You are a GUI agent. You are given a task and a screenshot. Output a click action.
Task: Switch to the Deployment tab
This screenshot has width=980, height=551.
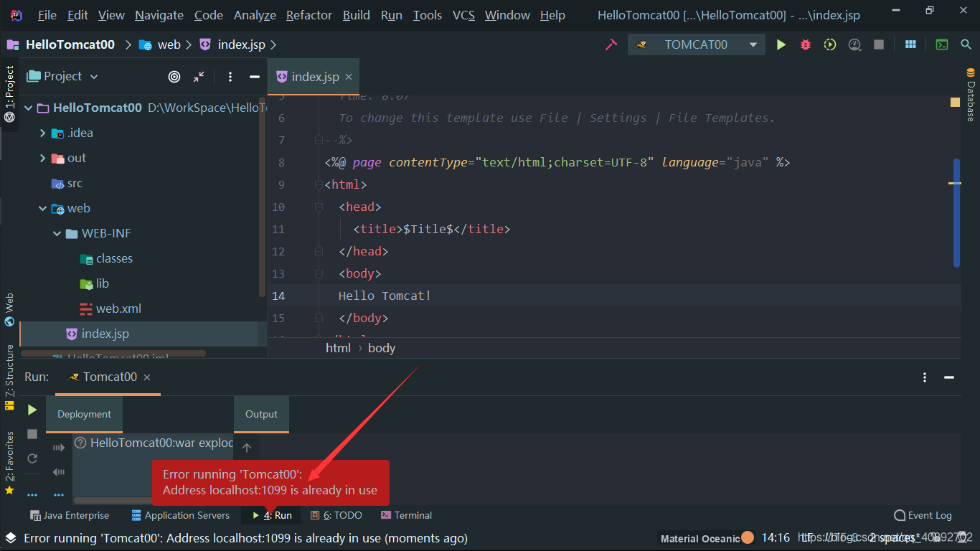click(84, 415)
